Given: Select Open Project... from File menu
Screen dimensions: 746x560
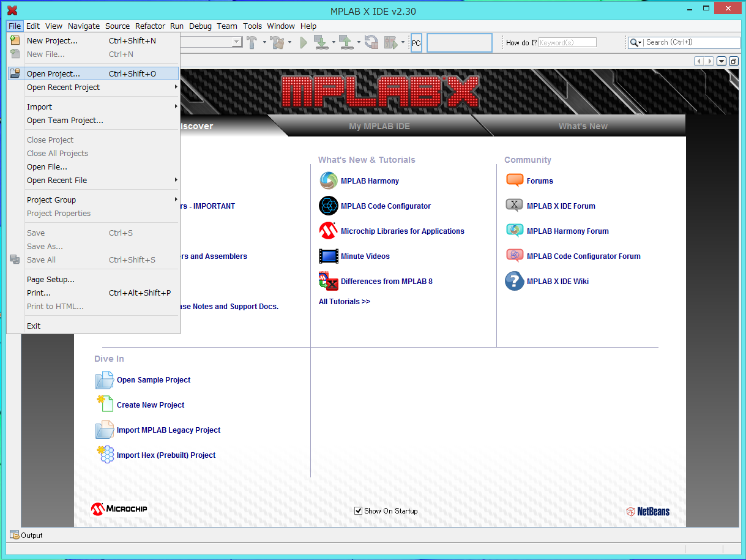Looking at the screenshot, I should coord(53,74).
